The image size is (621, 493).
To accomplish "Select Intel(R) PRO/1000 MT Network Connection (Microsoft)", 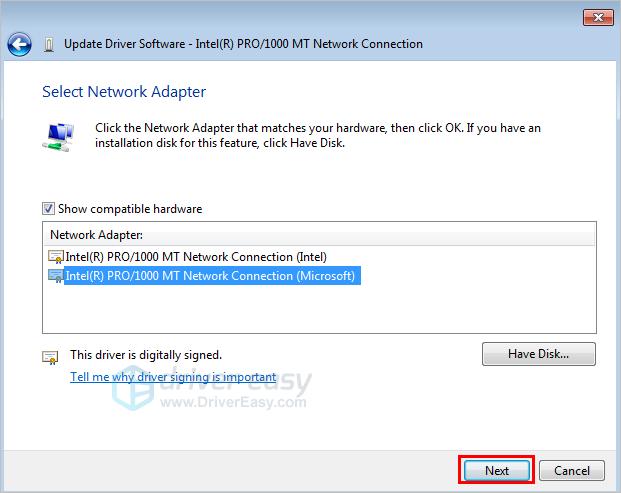I will 210,276.
